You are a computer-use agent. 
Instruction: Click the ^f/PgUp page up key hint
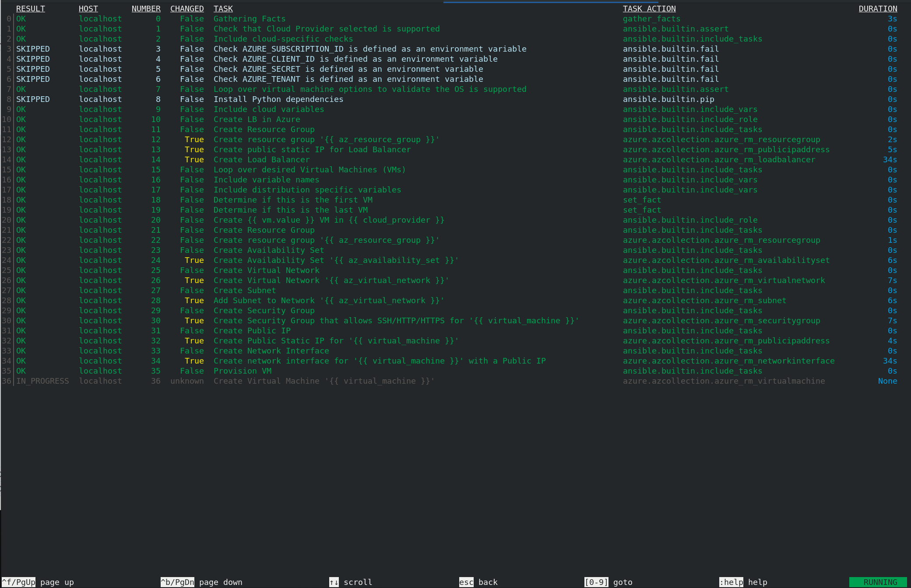tap(19, 582)
